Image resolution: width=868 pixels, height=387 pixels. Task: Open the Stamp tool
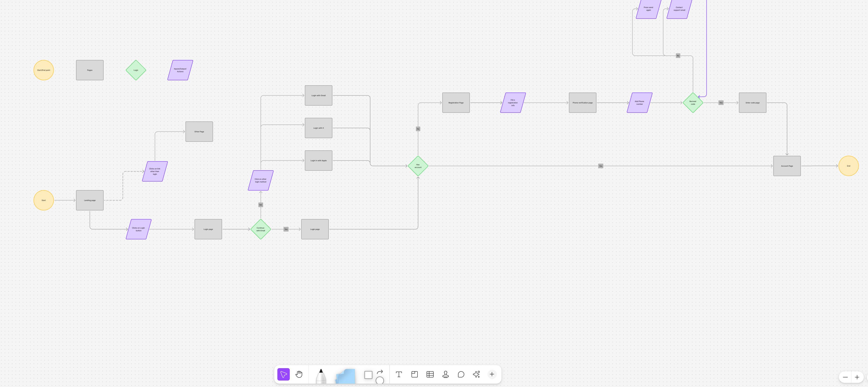(445, 374)
